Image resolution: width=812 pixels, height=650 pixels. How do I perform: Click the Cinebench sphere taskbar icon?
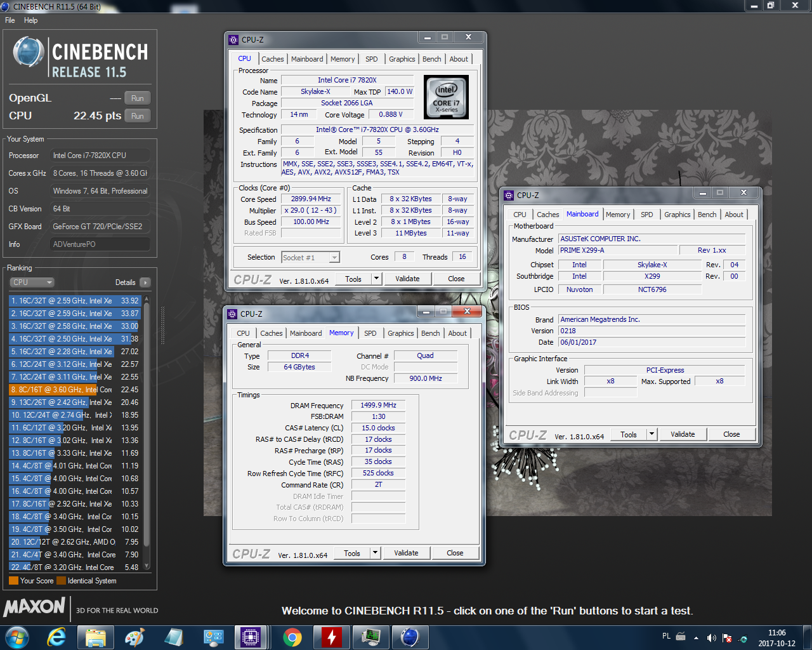[410, 637]
